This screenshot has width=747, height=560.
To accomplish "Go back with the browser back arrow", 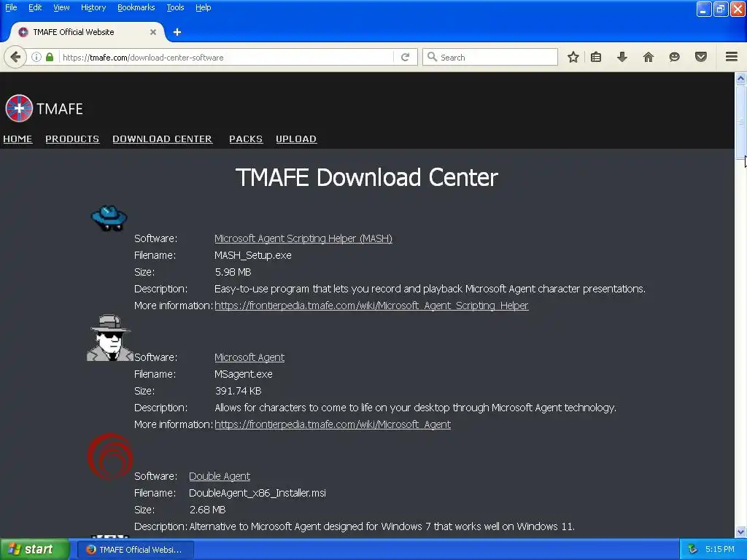I will click(15, 57).
